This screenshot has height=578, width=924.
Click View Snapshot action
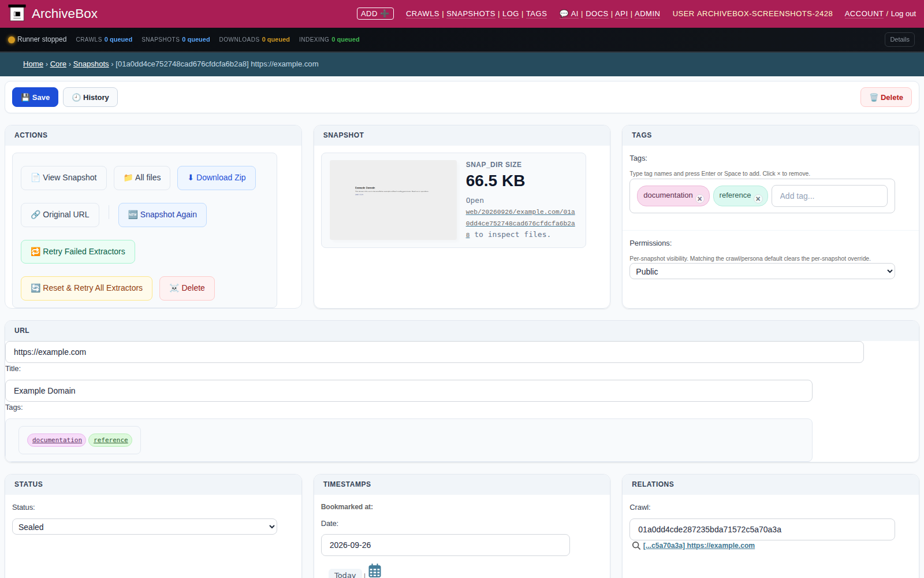point(64,178)
